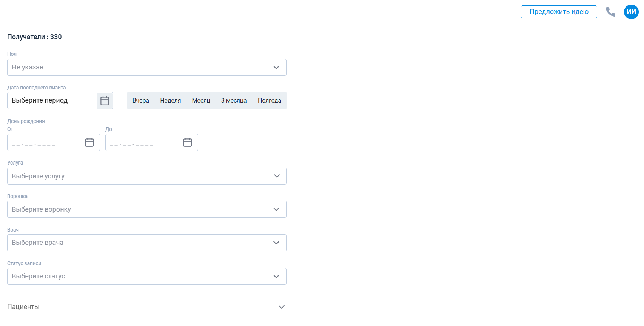The width and height of the screenshot is (644, 326).
Task: Select the Неделя period
Action: pyautogui.click(x=171, y=101)
